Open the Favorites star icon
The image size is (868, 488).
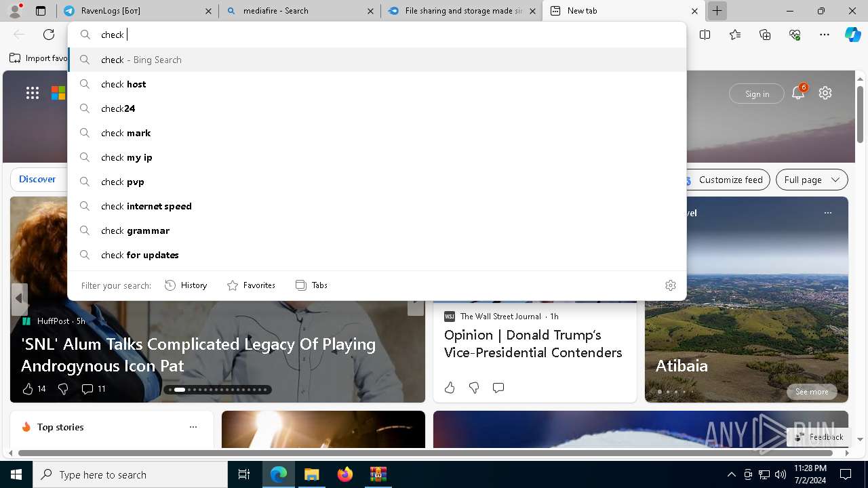pos(735,35)
